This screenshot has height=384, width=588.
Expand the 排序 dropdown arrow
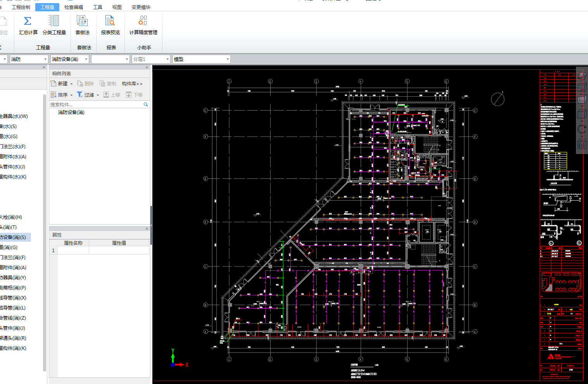[71, 95]
